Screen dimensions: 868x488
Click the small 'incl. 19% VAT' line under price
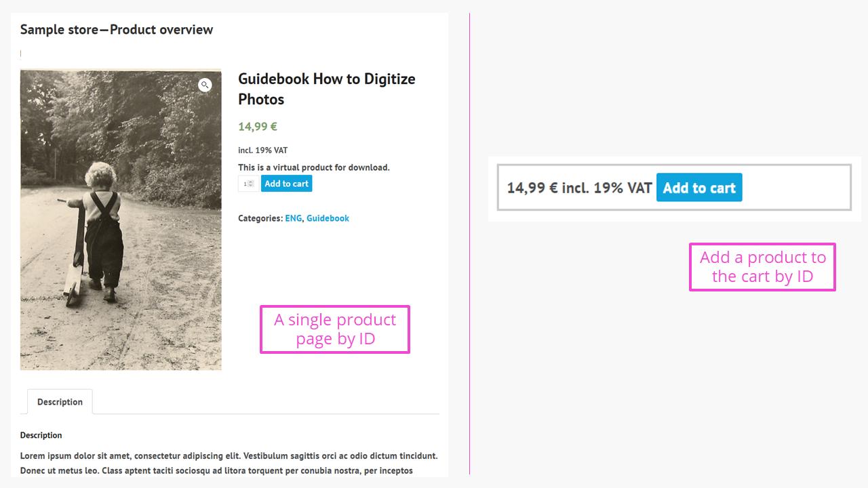pos(262,150)
